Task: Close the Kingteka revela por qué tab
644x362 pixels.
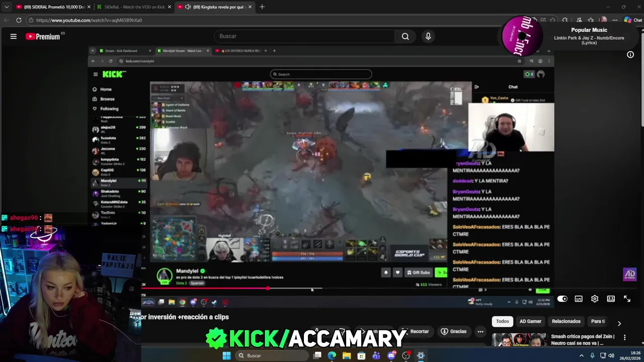Action: click(251, 7)
